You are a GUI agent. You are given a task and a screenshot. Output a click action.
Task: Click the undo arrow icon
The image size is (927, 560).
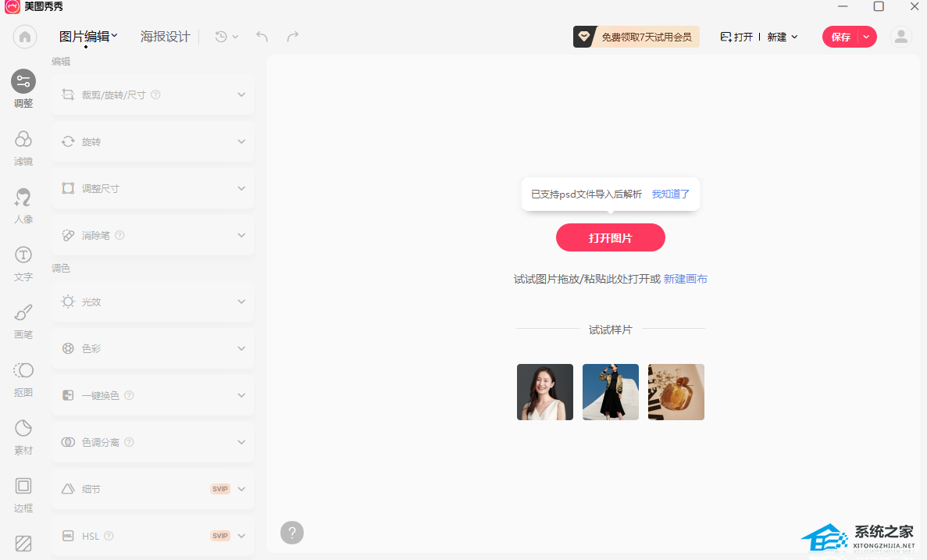click(x=262, y=37)
